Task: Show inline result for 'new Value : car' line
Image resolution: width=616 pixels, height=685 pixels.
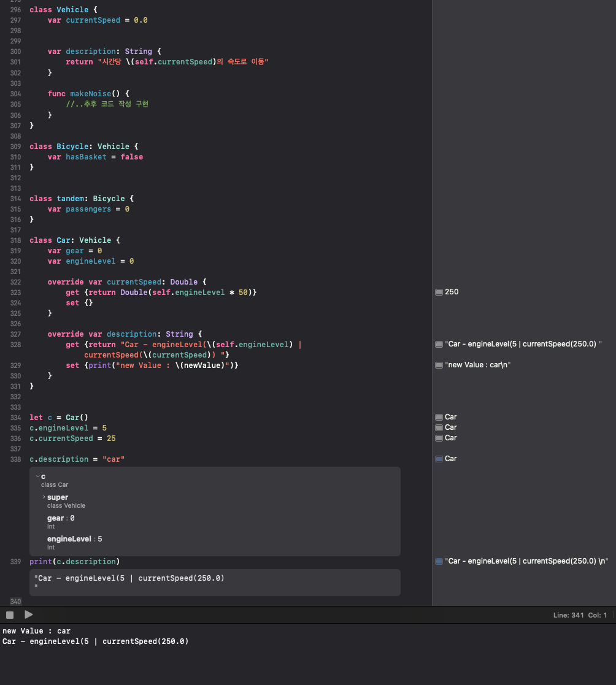Action: (439, 365)
